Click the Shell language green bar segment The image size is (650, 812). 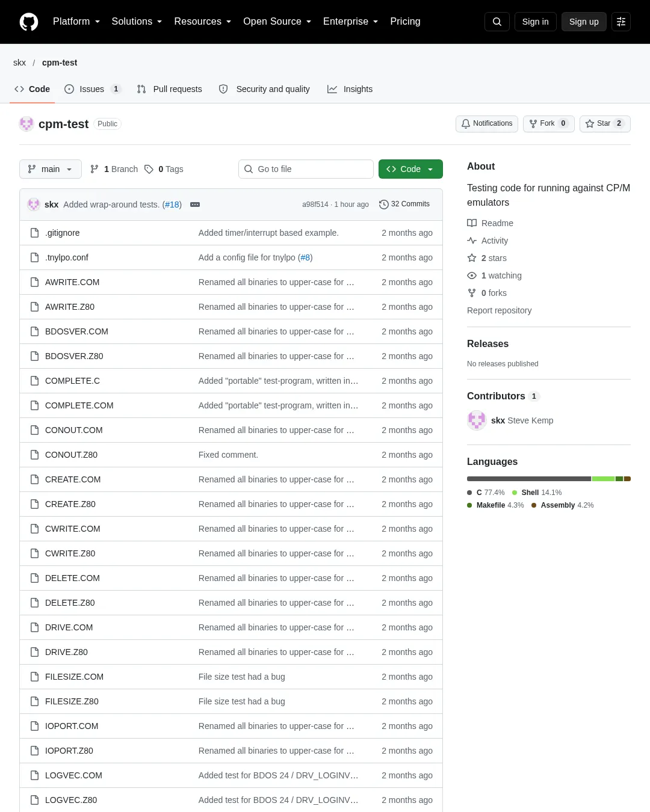[603, 479]
